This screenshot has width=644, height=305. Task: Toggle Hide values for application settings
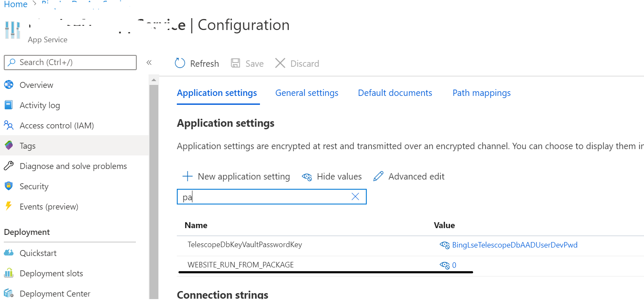(332, 176)
